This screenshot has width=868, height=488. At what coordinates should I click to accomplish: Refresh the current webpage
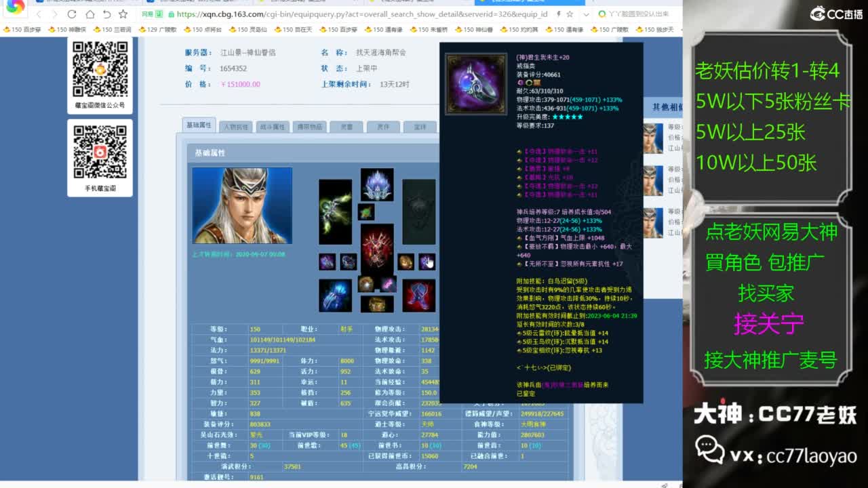pos(72,14)
